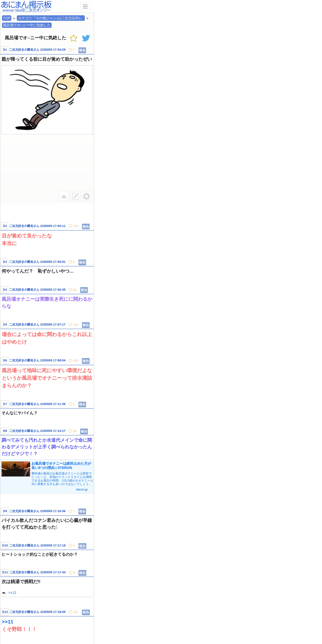Click the >>5 post number button

tap(5, 325)
